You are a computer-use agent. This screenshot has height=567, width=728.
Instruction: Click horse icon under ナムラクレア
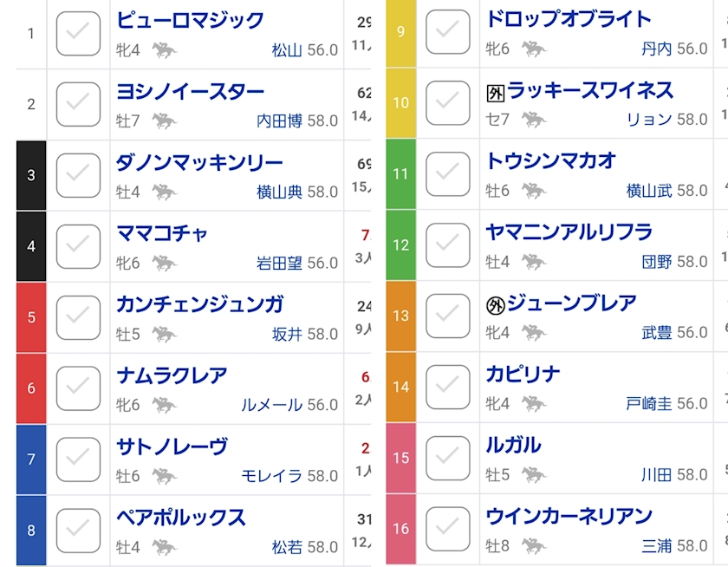[163, 405]
